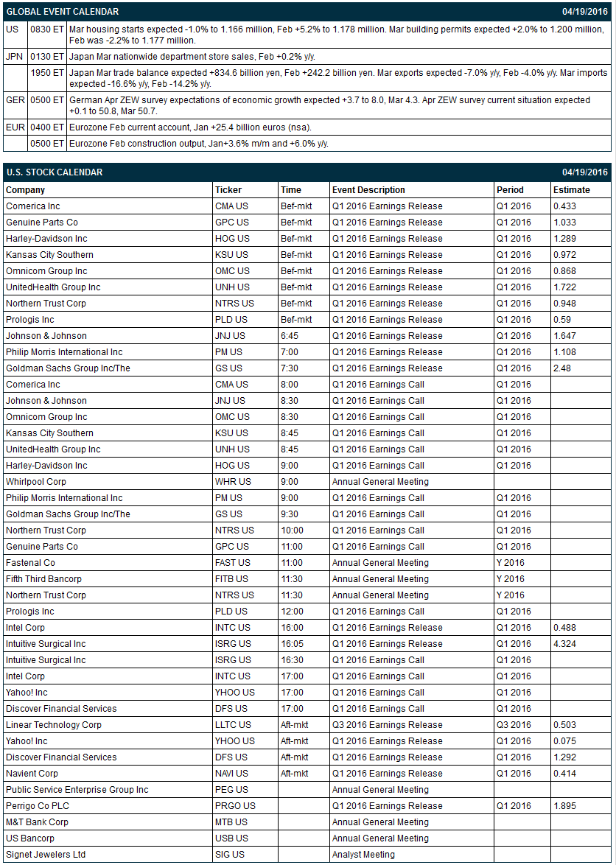Select the Company column header
This screenshot has width=616, height=865.
click(25, 190)
